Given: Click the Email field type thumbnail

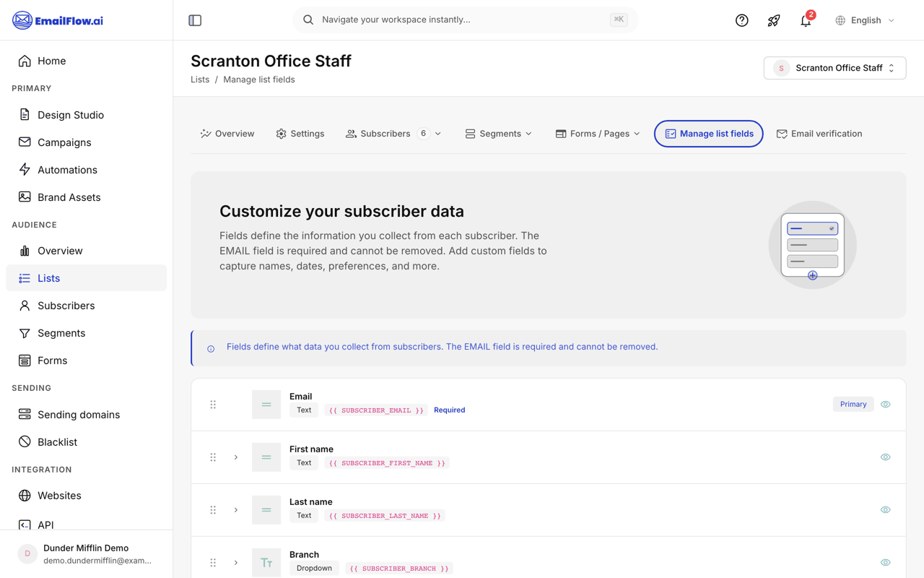Looking at the screenshot, I should coord(266,405).
